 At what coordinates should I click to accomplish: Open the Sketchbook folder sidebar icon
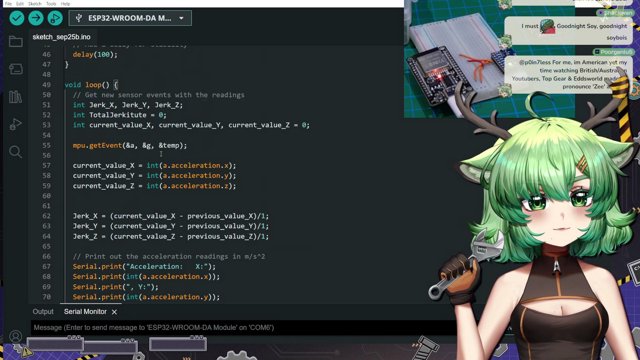(x=16, y=41)
